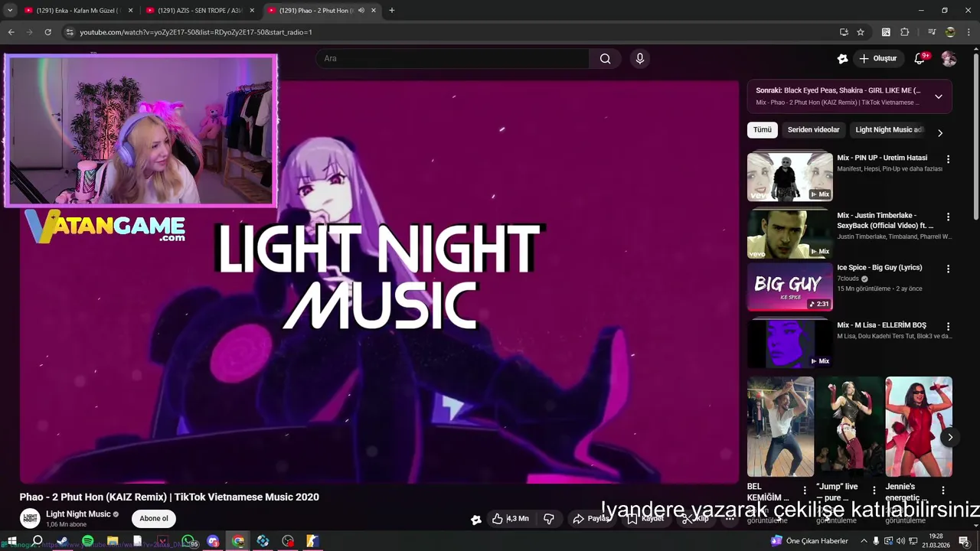The height and width of the screenshot is (551, 980).
Task: Open the Jennie's energetic Short thumbnail
Action: (x=919, y=426)
